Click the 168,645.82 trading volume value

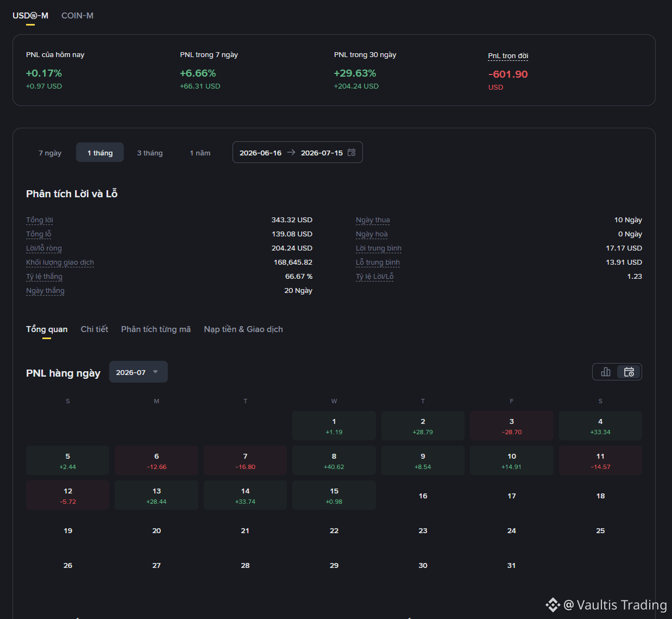tap(293, 262)
